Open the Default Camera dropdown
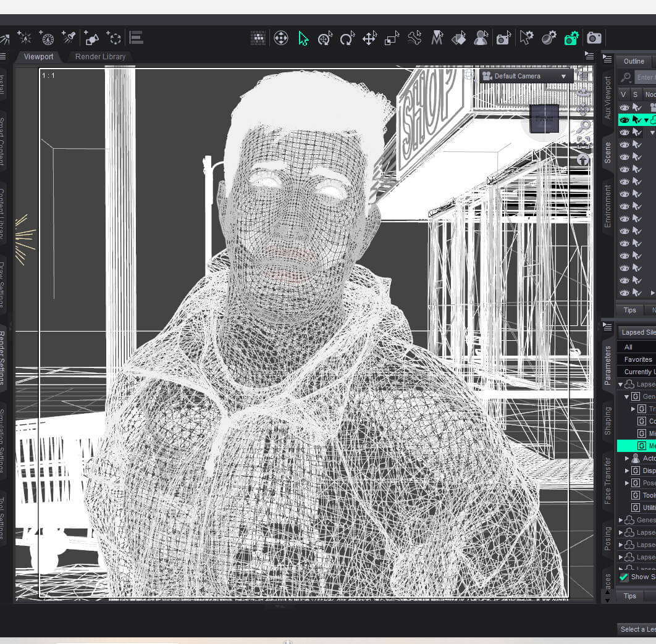The height and width of the screenshot is (644, 656). 526,76
